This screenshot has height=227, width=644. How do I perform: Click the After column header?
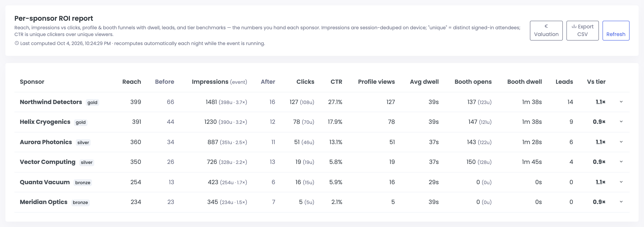[x=268, y=82]
